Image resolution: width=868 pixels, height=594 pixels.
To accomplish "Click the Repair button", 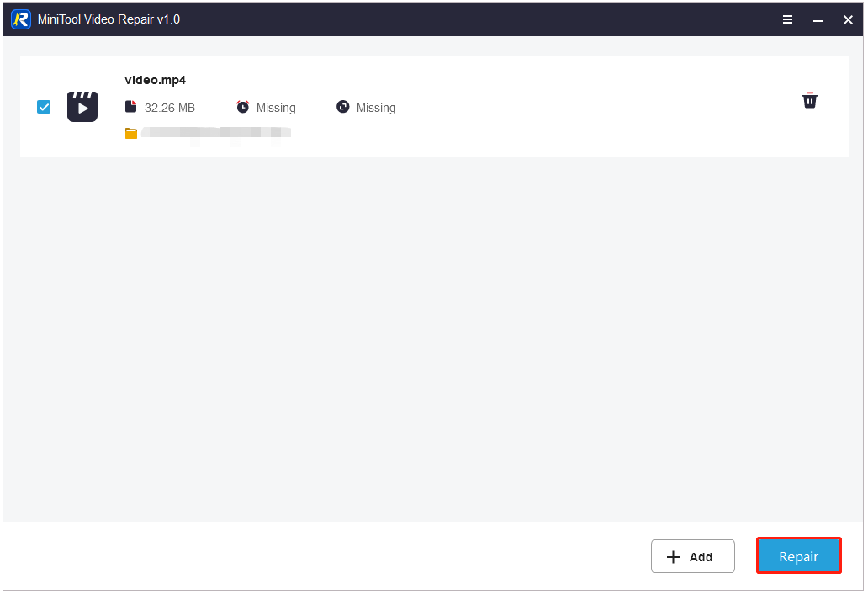I will (798, 556).
